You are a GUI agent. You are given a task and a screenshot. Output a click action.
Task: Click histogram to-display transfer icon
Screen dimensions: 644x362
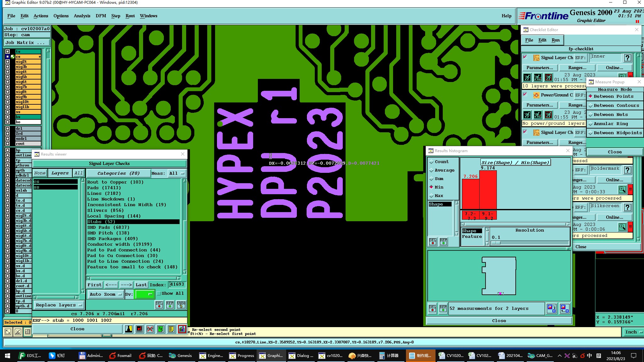point(552,309)
